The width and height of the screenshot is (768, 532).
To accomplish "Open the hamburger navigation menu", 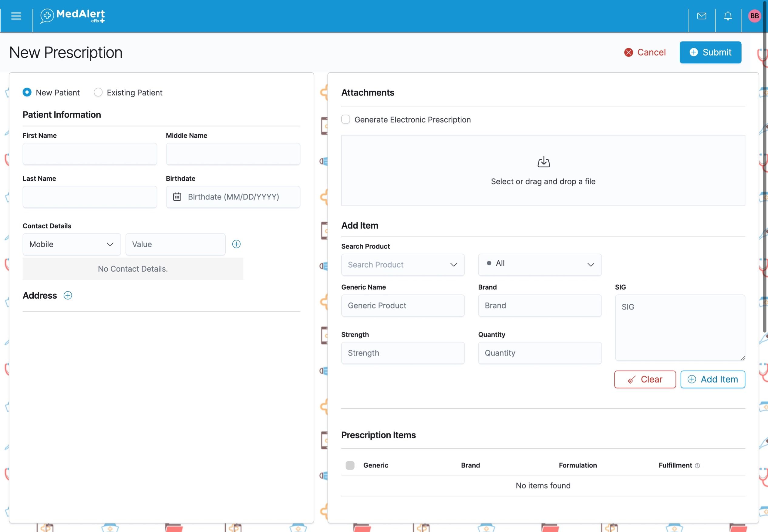I will pos(16,16).
